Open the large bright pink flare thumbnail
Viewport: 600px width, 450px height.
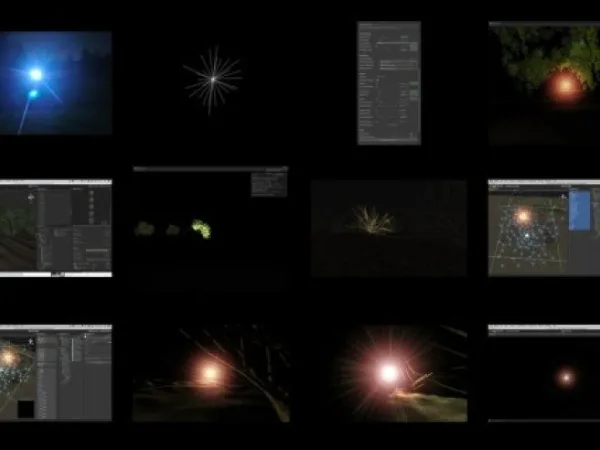(389, 373)
